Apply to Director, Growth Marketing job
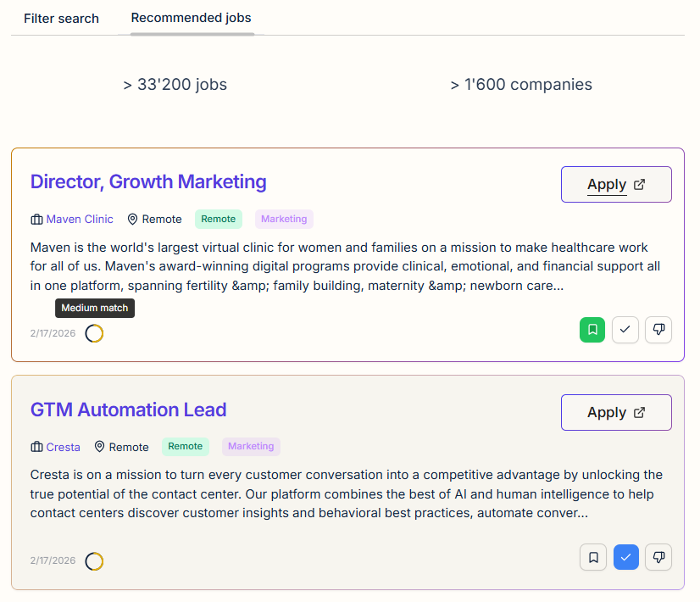 click(x=615, y=185)
